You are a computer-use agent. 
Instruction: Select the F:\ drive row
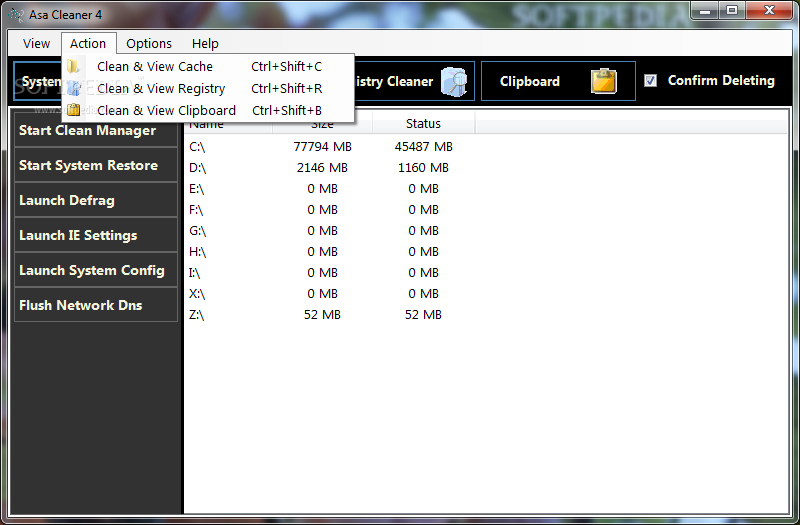(x=485, y=210)
